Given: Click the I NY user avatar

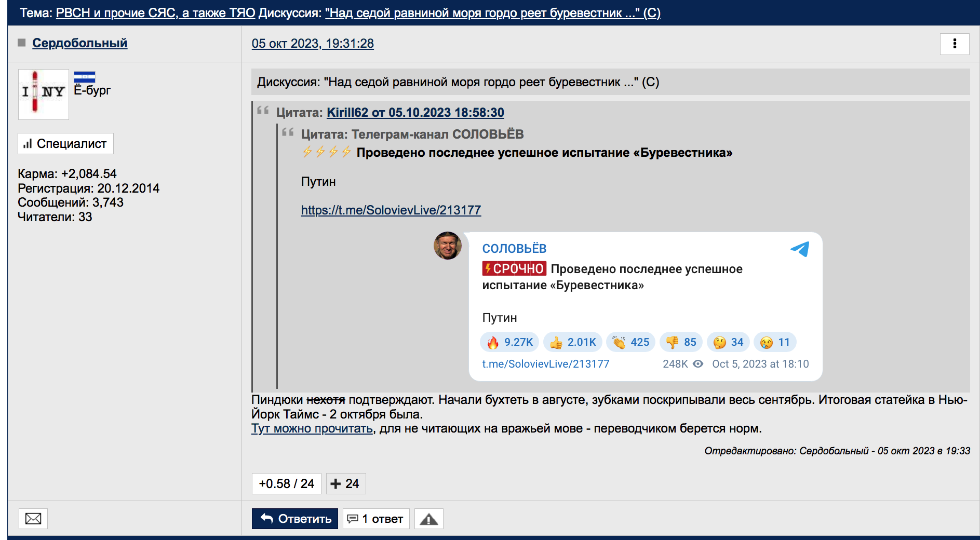Looking at the screenshot, I should click(x=44, y=94).
